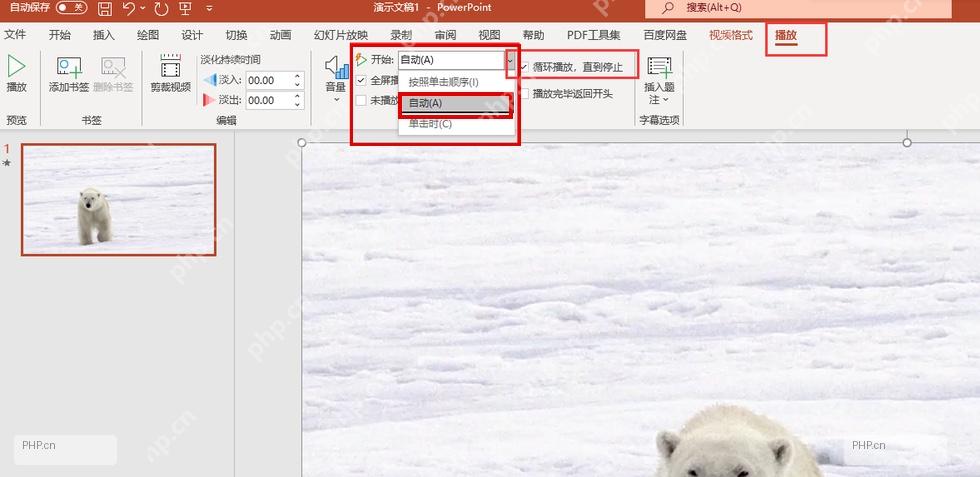Switch to the 审阅 tab
This screenshot has height=477, width=980.
445,34
